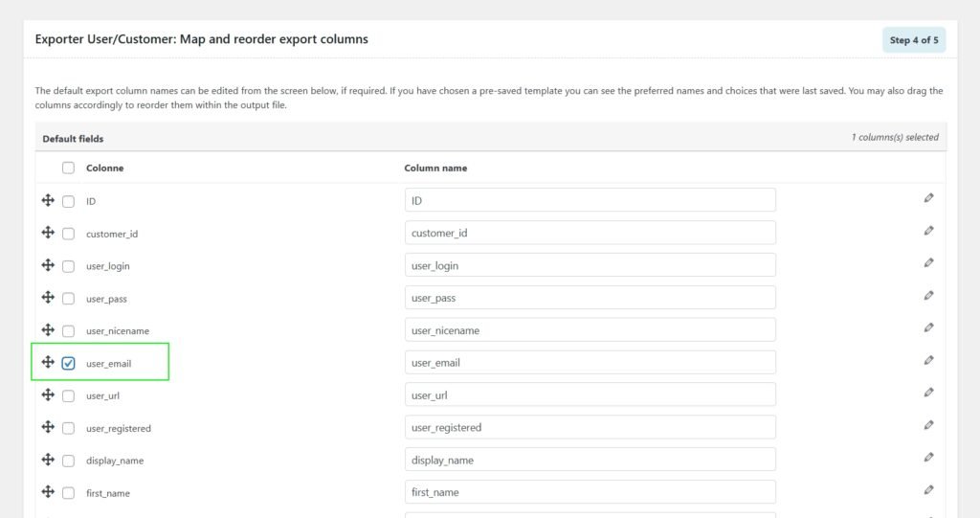Enable the customer_id column checkbox

[68, 234]
